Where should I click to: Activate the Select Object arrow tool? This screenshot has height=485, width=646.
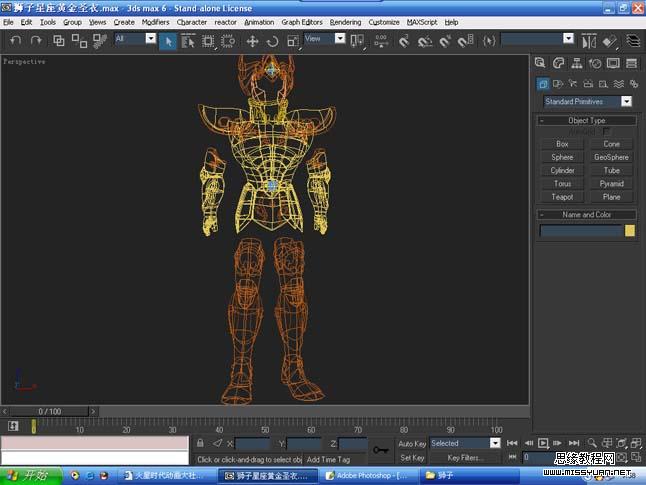pyautogui.click(x=168, y=41)
